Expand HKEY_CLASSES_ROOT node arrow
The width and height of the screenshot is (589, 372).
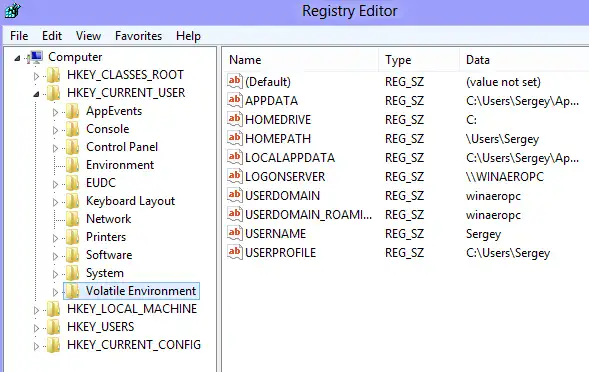[x=36, y=76]
